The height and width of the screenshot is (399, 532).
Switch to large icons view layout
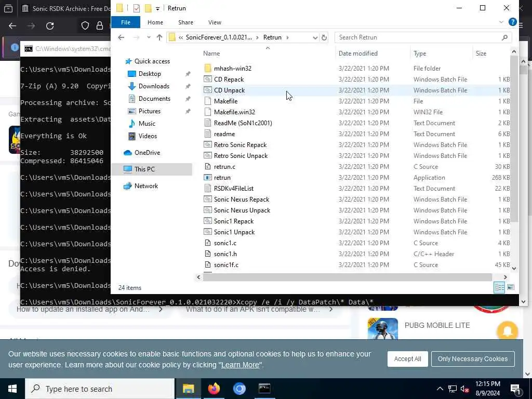[510, 287]
